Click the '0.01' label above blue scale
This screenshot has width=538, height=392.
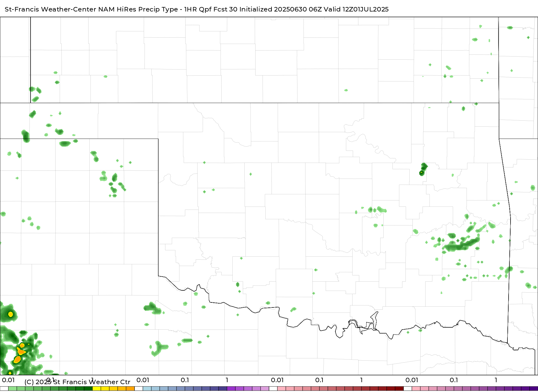pyautogui.click(x=143, y=380)
